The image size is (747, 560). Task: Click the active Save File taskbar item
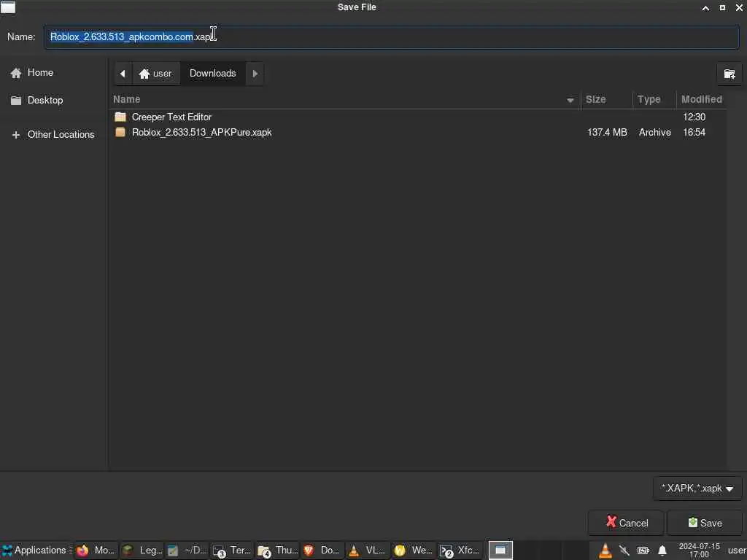coord(500,551)
